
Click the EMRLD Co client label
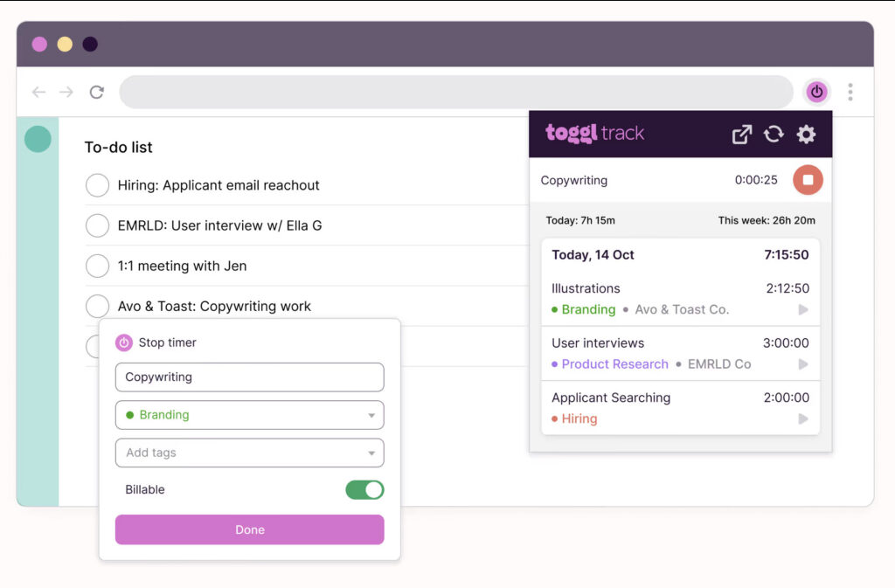(719, 363)
